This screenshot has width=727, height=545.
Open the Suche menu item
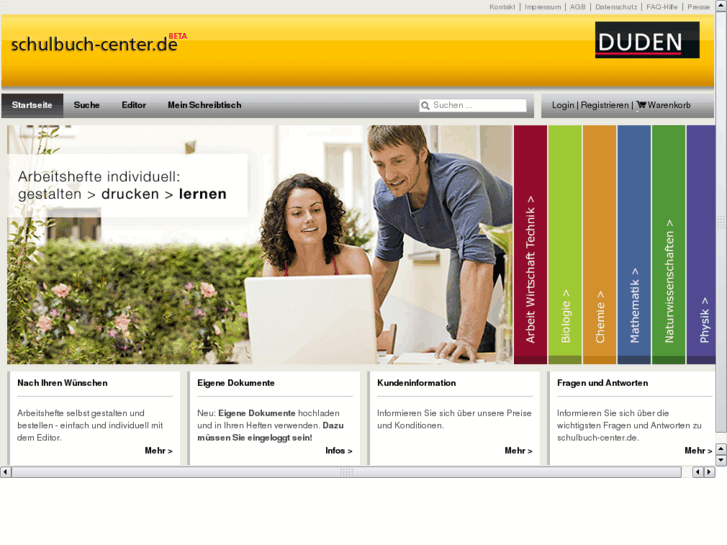coord(87,105)
